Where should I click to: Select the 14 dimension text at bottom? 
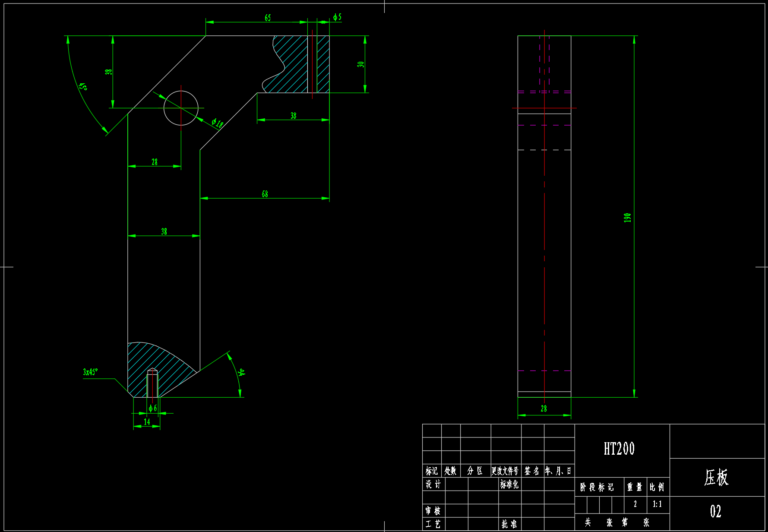point(147,421)
